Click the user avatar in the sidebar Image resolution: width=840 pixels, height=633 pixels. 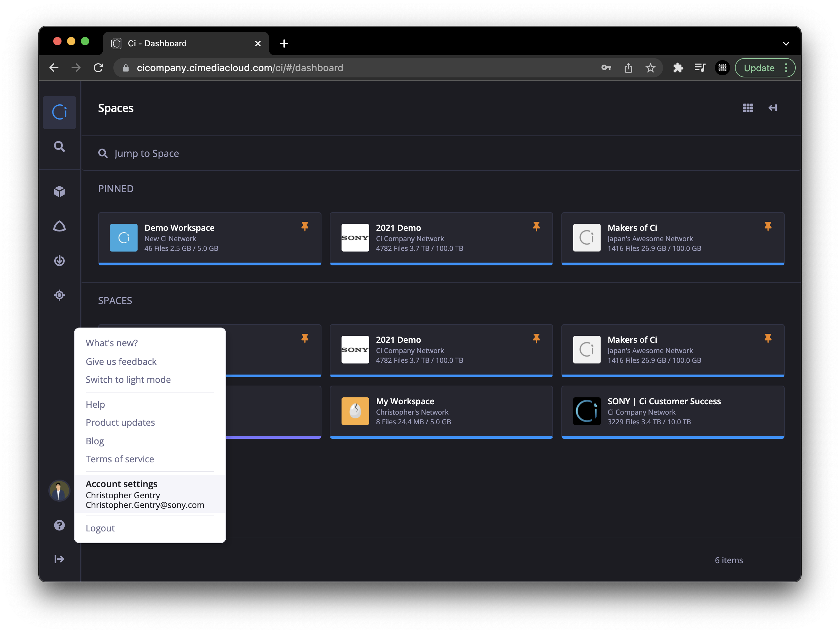click(x=59, y=491)
